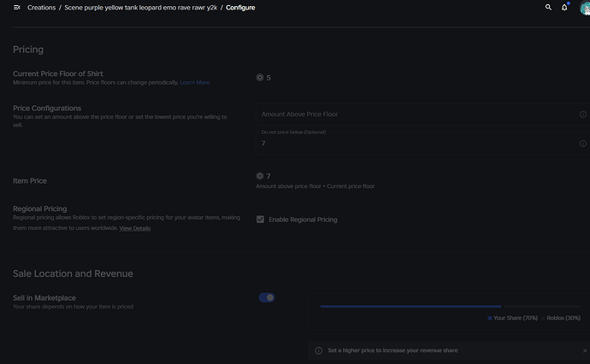Dismiss the higher price revenue notice
This screenshot has width=590, height=364.
tap(585, 350)
